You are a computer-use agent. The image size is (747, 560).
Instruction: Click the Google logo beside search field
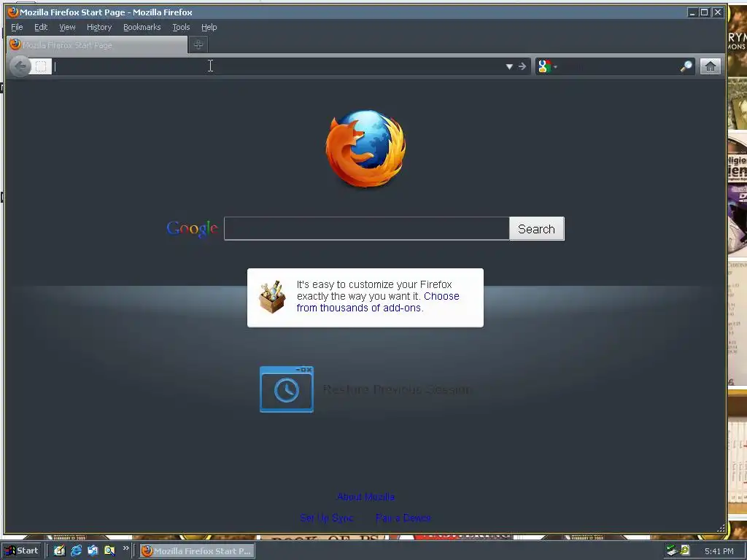point(192,229)
